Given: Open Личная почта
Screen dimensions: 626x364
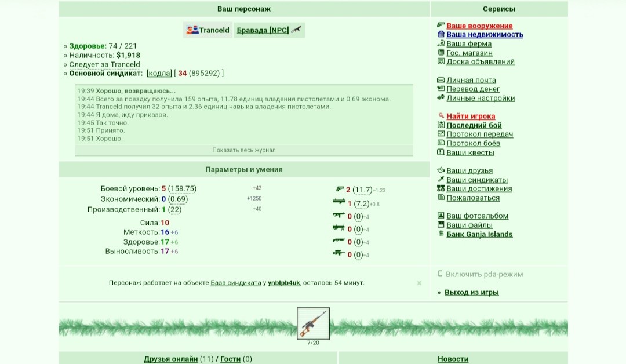Looking at the screenshot, I should pos(471,80).
